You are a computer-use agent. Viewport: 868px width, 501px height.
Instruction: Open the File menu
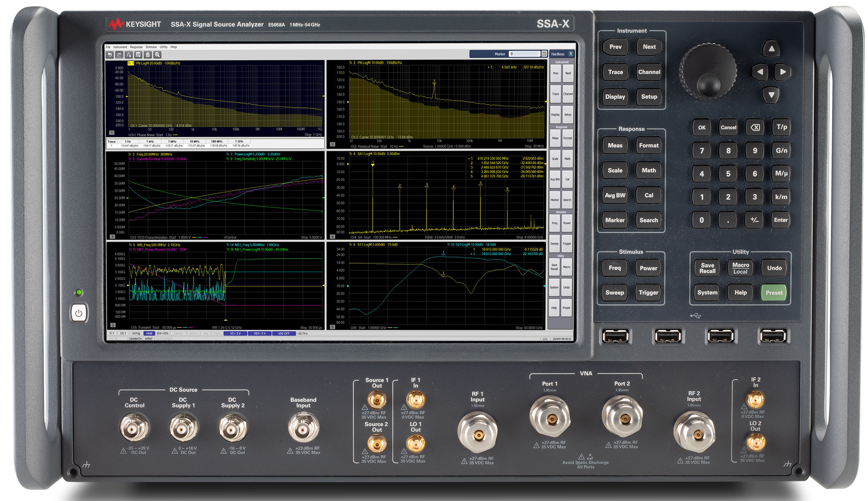tap(108, 47)
